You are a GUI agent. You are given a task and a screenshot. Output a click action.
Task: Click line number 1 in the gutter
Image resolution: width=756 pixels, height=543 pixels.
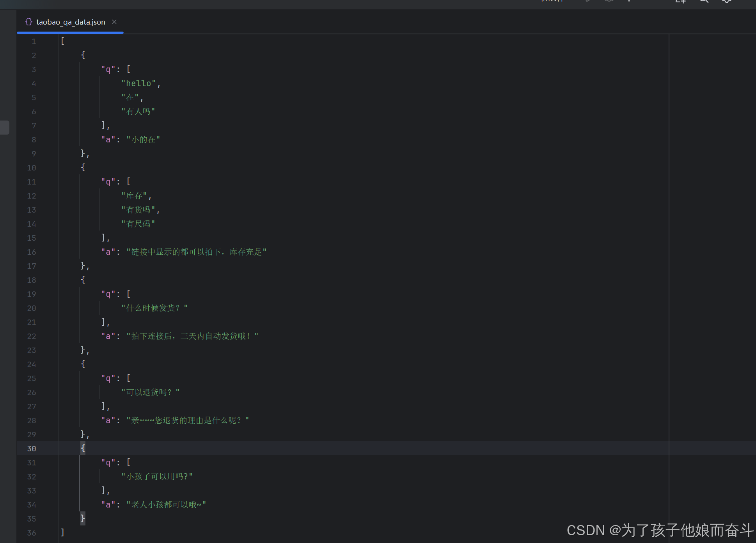tap(34, 41)
